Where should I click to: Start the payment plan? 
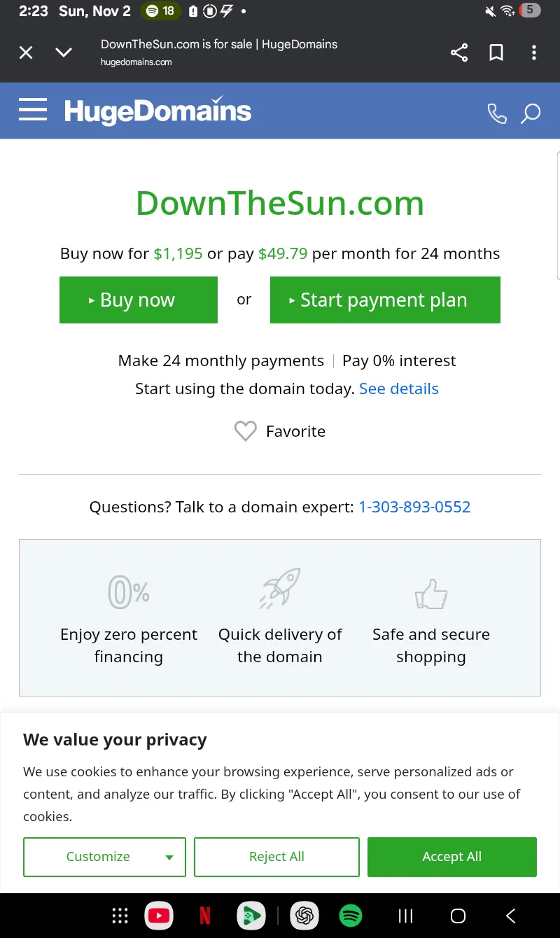pos(385,300)
